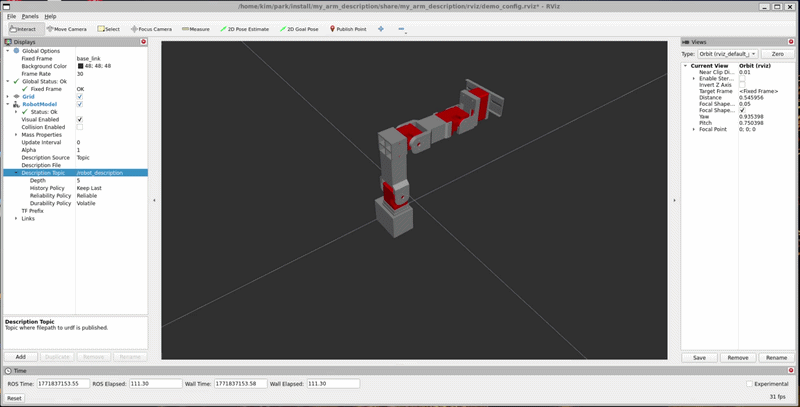The image size is (800, 407).
Task: Click the Target Frame value <Fixed Frame>
Action: [x=759, y=91]
